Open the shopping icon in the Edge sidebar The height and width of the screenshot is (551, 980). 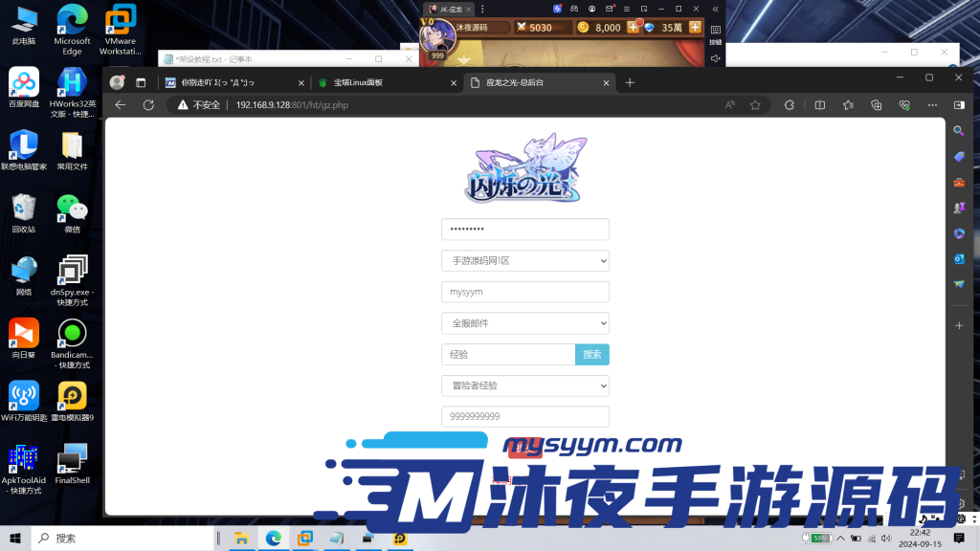point(958,155)
